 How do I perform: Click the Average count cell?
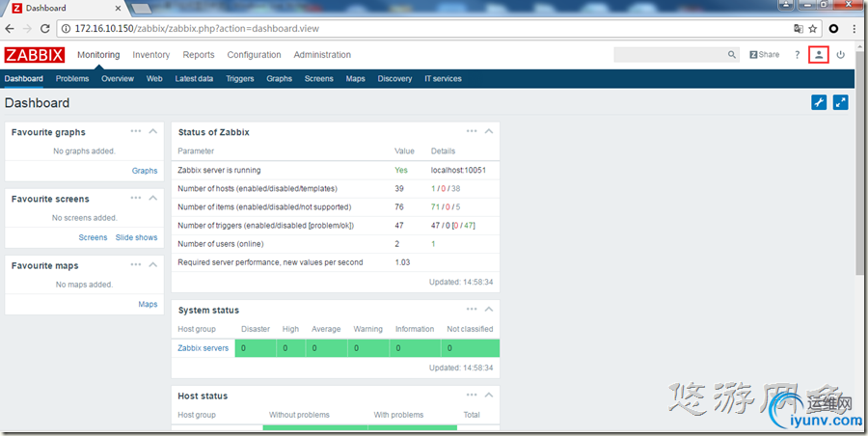327,348
